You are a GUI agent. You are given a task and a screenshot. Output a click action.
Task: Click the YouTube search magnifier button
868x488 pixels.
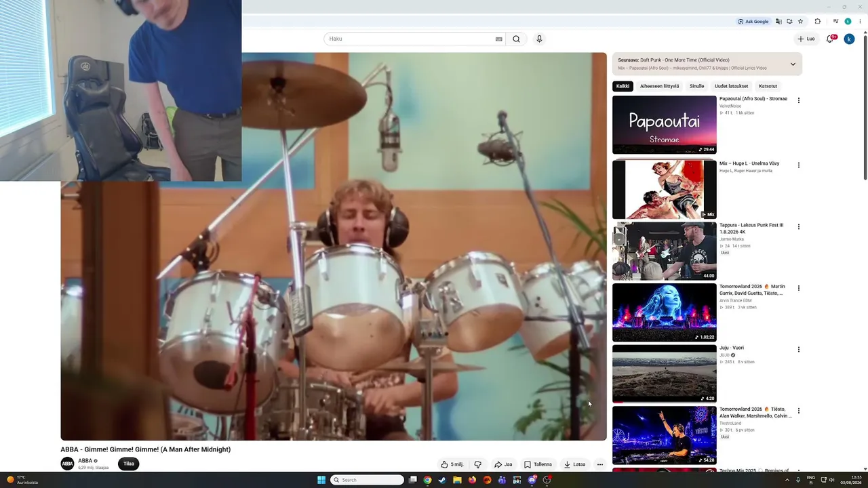516,39
